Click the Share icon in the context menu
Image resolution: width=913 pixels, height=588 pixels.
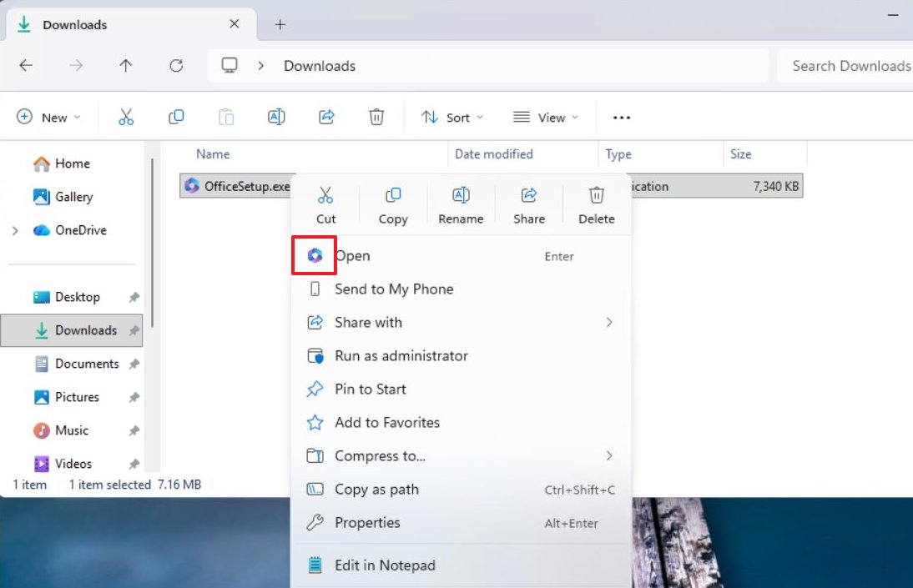(x=528, y=195)
